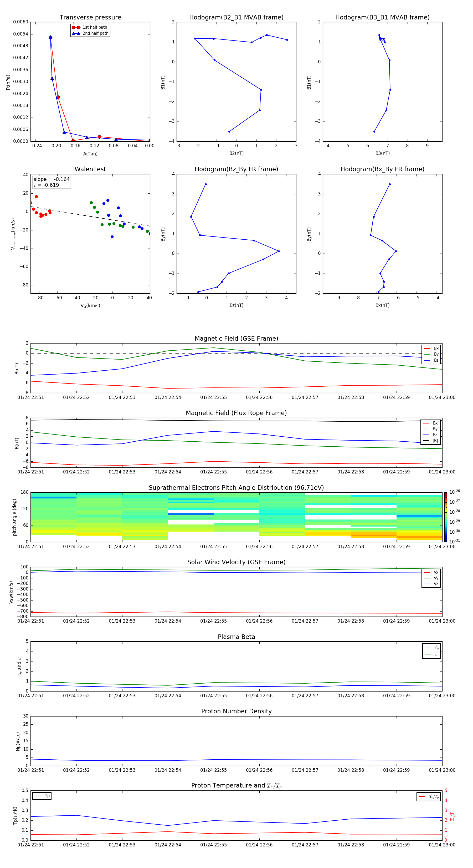Image resolution: width=473 pixels, height=868 pixels.
Task: Click the "WalenTest" plot title
Action: tap(90, 169)
